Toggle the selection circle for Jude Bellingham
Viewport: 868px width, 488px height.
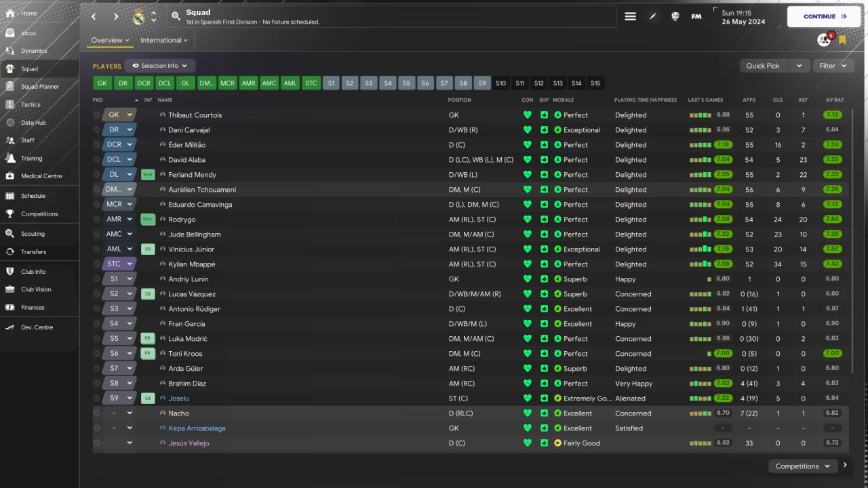97,235
